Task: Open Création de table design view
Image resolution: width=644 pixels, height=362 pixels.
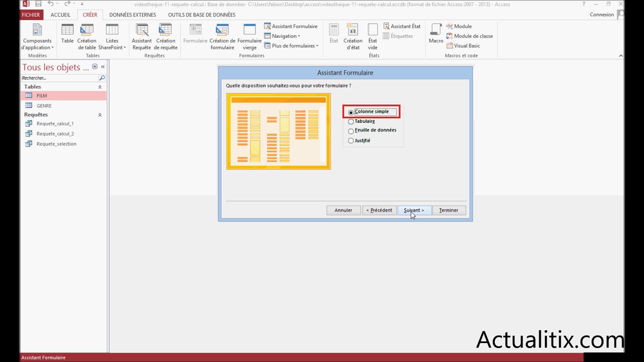Action: tap(87, 37)
